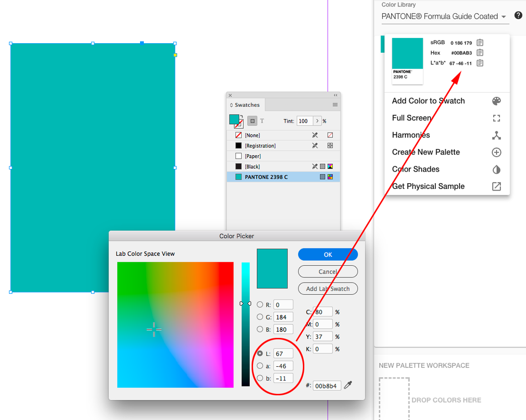Click the Add Lab Swatch button

pos(327,288)
